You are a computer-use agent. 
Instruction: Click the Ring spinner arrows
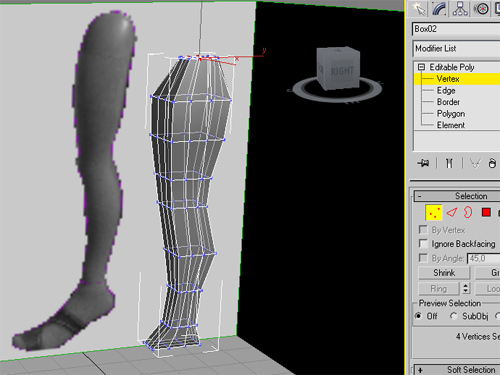[x=466, y=289]
